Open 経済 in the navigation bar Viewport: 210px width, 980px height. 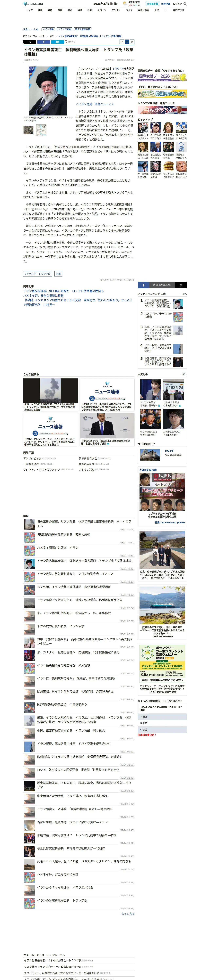[x=80, y=10]
